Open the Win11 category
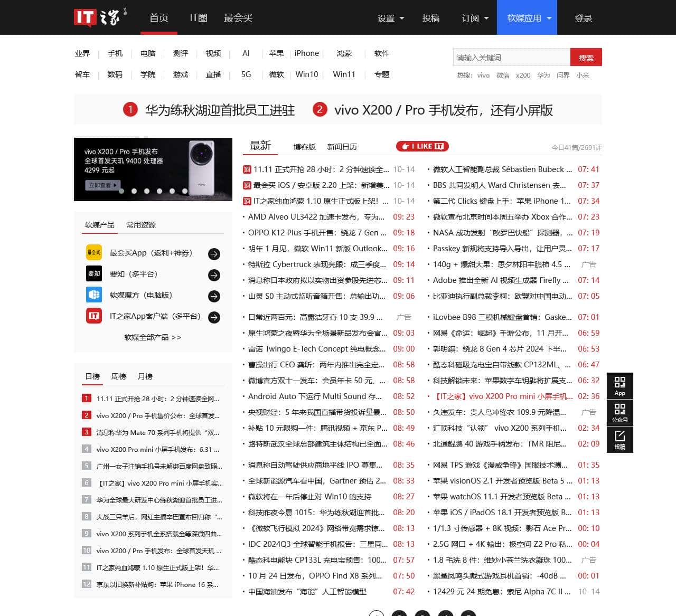Image resolution: width=676 pixels, height=616 pixels. pyautogui.click(x=344, y=74)
